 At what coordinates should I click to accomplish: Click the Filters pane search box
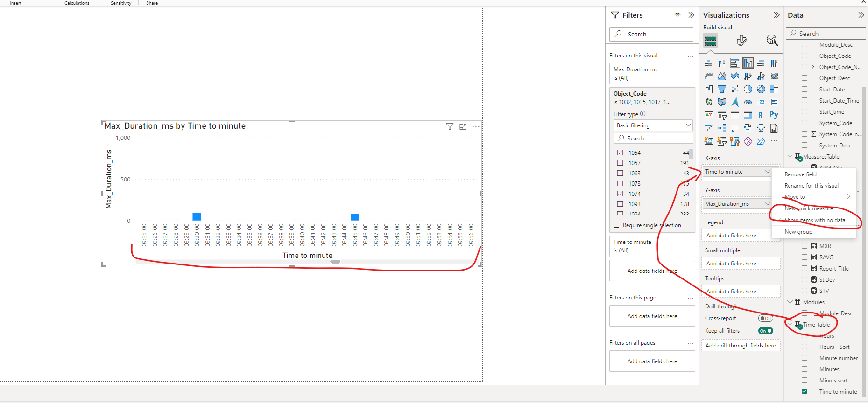651,34
